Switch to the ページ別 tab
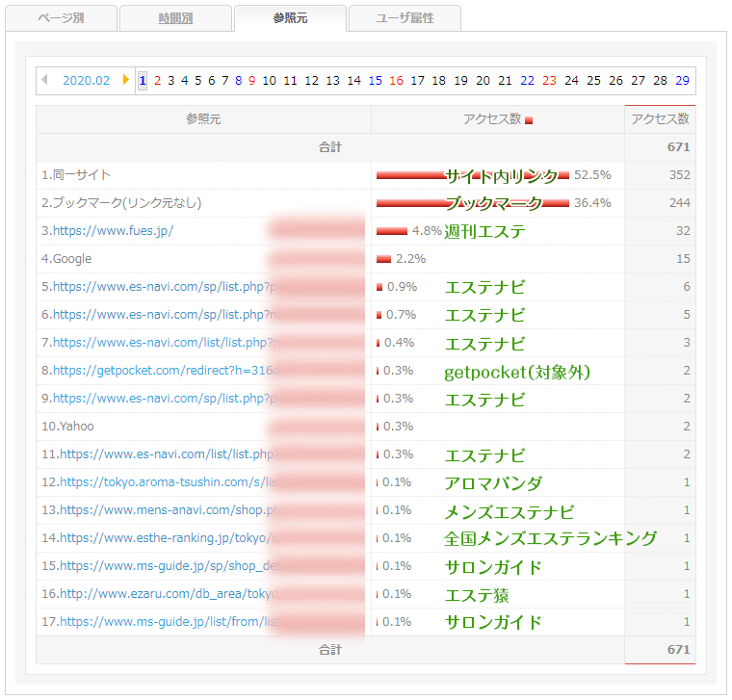 tap(61, 18)
